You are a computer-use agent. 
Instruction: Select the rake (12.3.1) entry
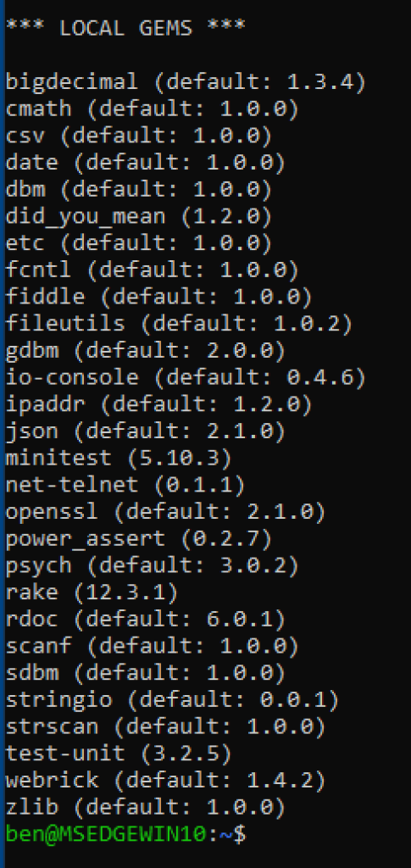[x=92, y=593]
